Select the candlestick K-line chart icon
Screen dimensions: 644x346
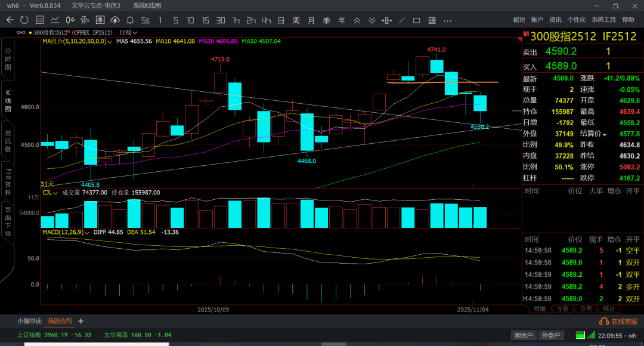pos(70,20)
